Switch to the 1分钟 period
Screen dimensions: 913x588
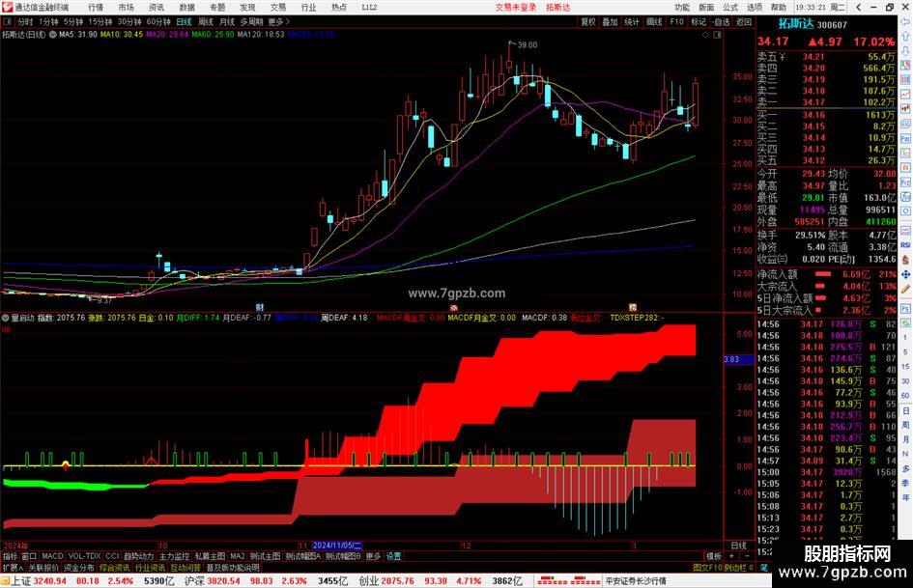[48, 21]
